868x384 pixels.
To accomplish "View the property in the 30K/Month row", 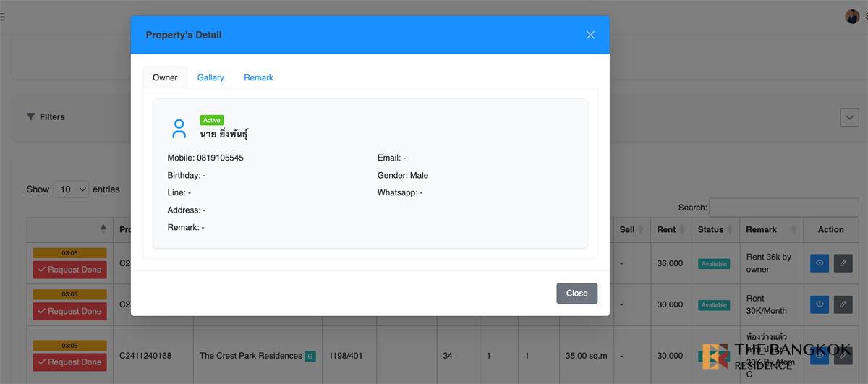I will 819,304.
